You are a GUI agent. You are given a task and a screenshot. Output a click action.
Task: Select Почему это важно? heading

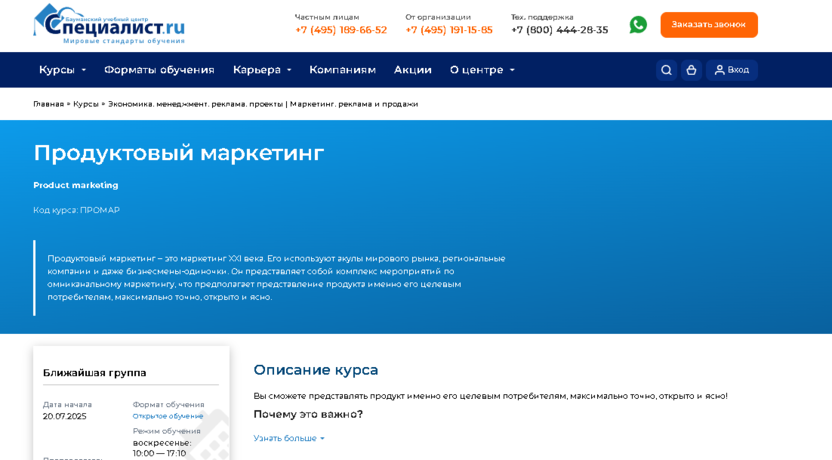point(308,414)
